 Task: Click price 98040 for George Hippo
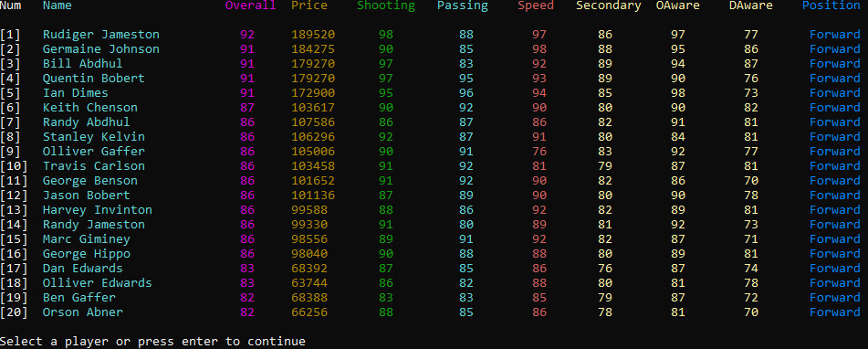pyautogui.click(x=309, y=254)
